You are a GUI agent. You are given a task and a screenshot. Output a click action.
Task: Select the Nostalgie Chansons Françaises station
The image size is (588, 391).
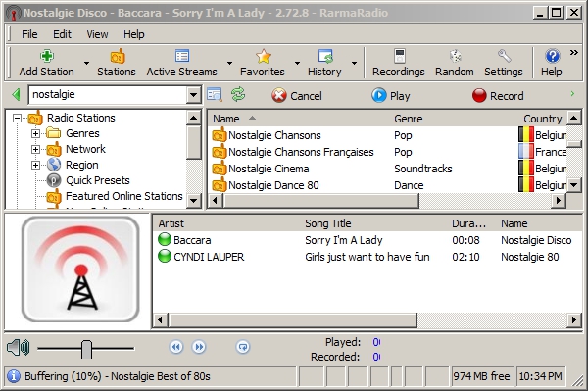tap(301, 152)
